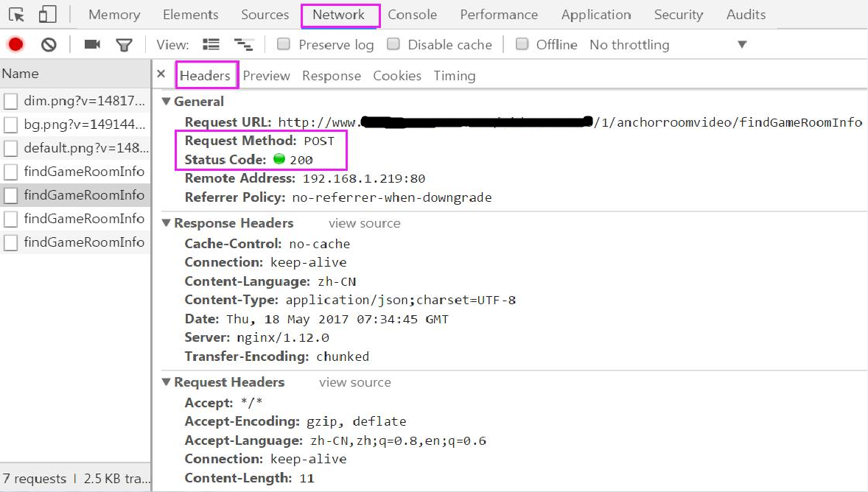Check the Disable cache checkbox
Screen dimensions: 868x492
coord(393,44)
